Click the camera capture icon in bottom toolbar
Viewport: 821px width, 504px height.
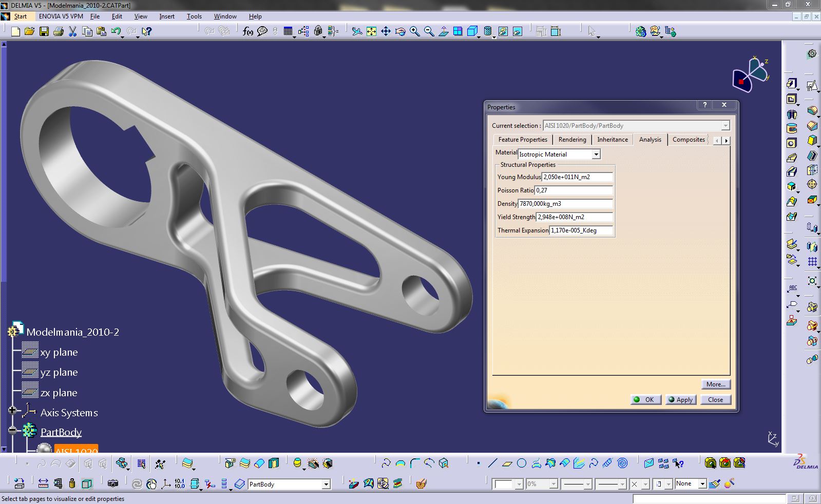click(113, 483)
